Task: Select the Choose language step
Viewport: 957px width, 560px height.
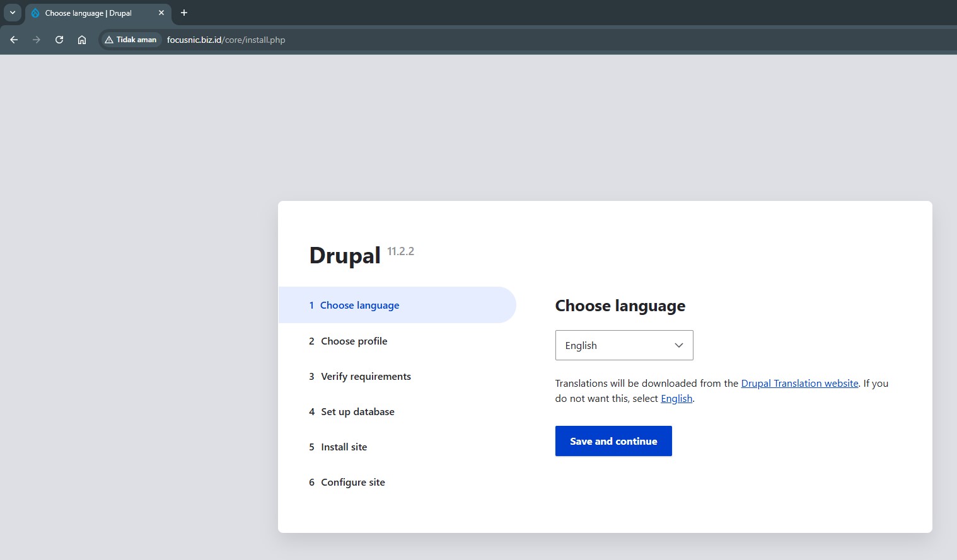Action: (x=359, y=306)
